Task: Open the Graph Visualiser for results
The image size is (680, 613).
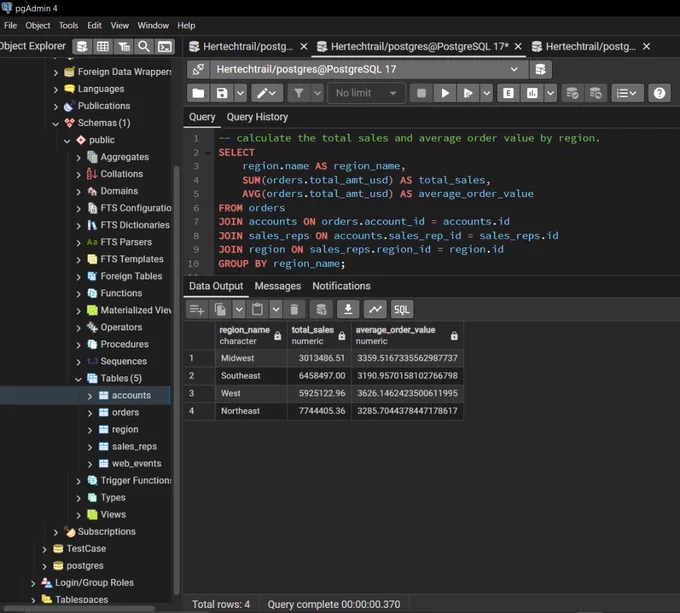Action: (x=375, y=310)
